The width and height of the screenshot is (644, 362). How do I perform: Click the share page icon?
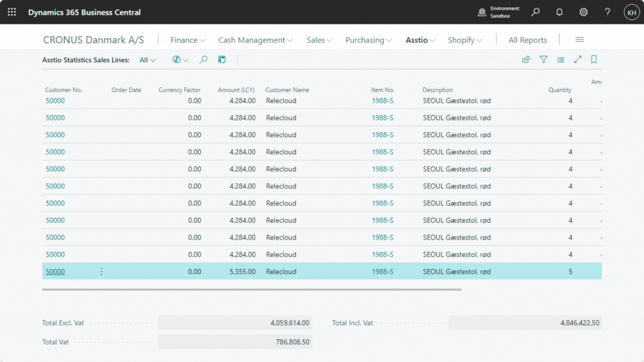(x=526, y=59)
